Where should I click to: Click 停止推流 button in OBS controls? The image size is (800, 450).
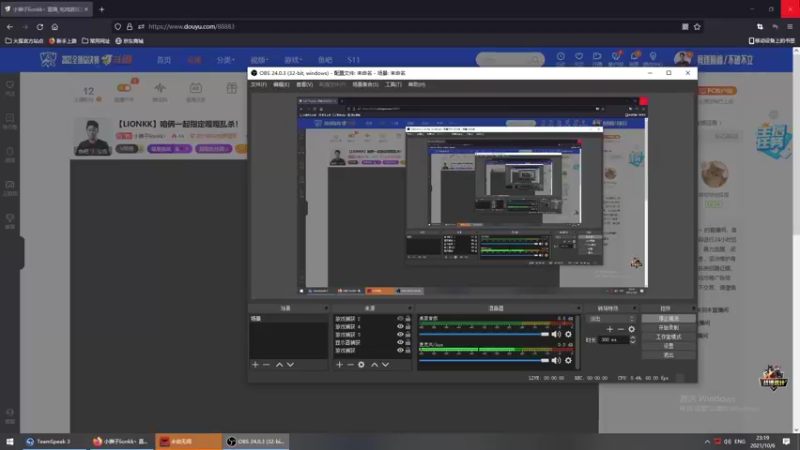click(668, 318)
